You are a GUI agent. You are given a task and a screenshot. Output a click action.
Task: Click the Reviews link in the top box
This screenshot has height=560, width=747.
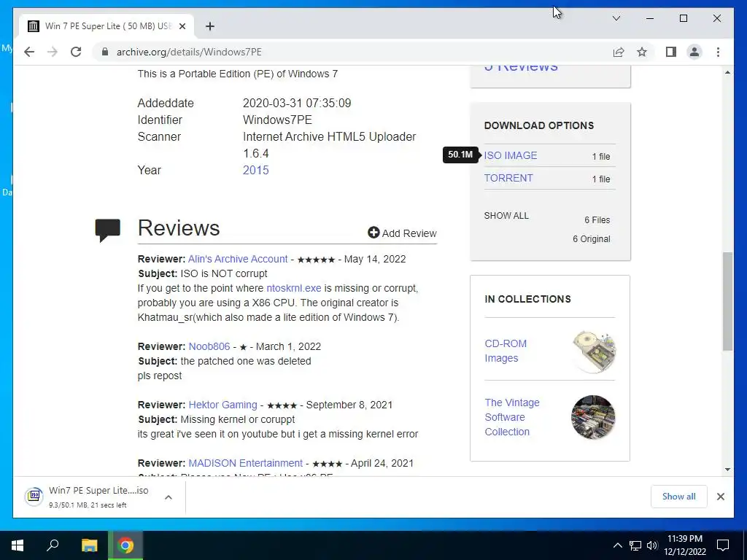click(x=521, y=68)
